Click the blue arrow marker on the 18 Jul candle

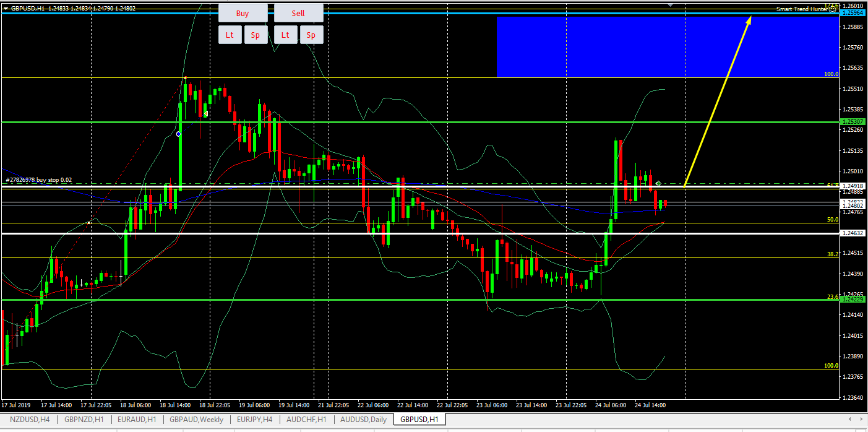pos(179,134)
